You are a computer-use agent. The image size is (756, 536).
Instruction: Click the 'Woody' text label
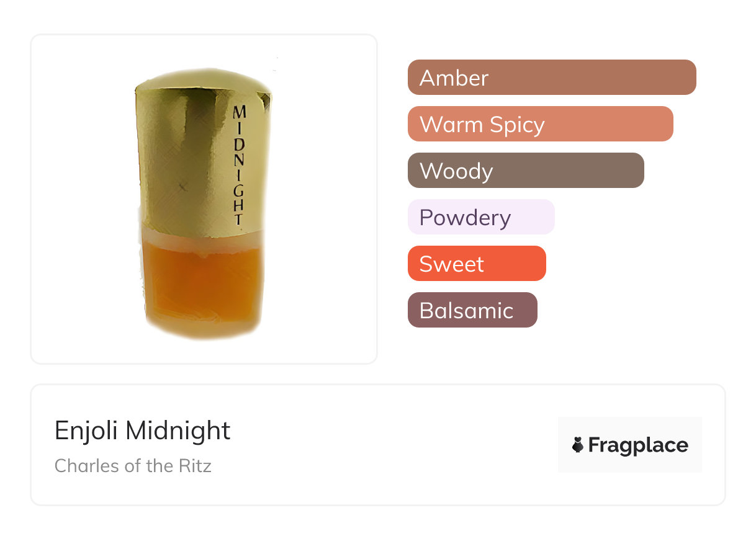click(x=456, y=171)
